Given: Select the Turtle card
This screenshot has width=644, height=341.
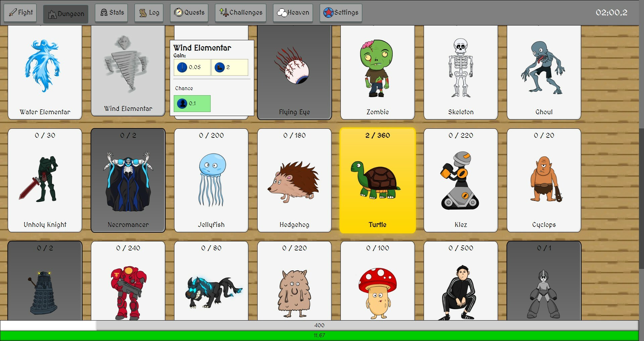Looking at the screenshot, I should coord(377,180).
